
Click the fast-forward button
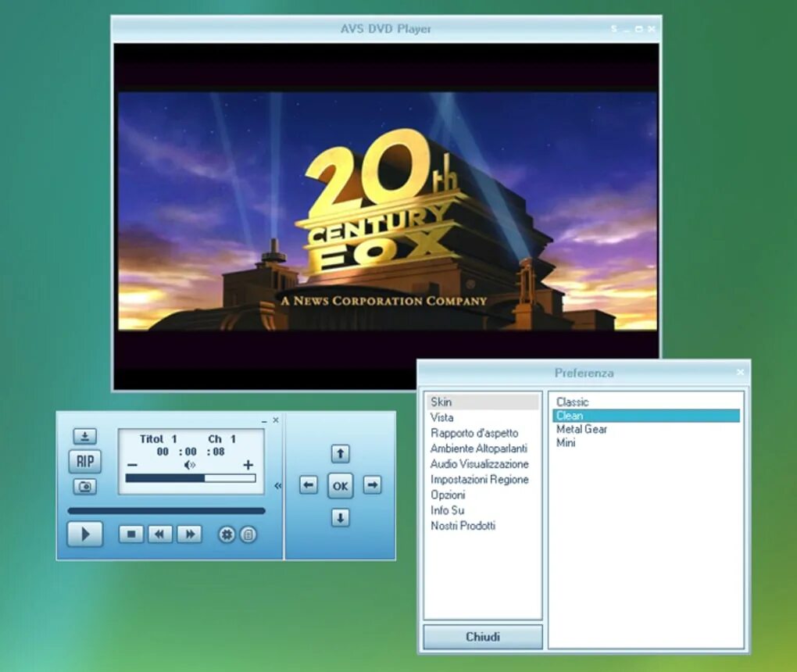(190, 534)
